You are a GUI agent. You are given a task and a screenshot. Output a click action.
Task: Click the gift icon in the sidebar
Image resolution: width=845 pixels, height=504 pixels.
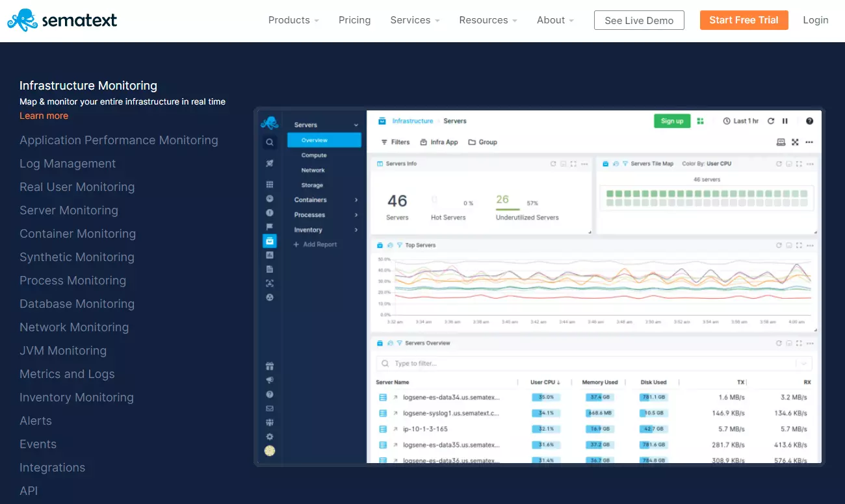(270, 366)
